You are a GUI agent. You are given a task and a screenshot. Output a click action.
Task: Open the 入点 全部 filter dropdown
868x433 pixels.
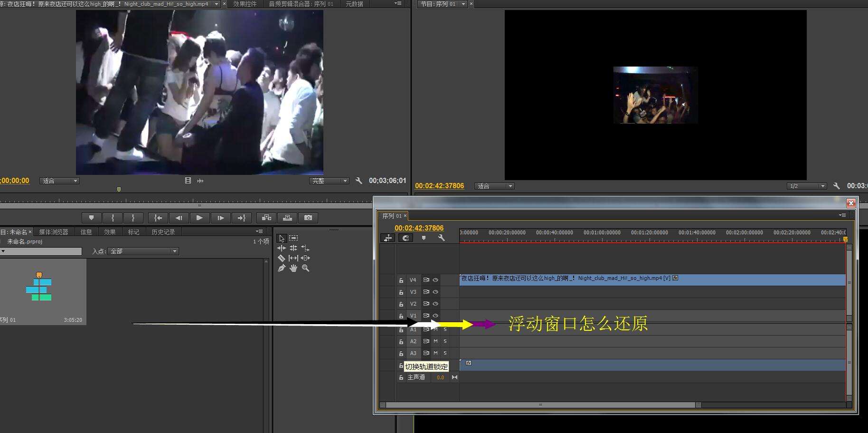tap(143, 251)
